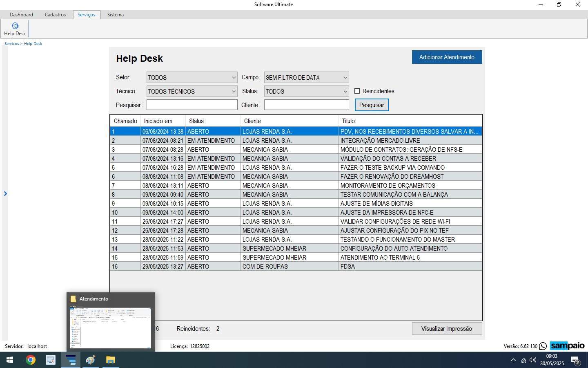The height and width of the screenshot is (368, 588).
Task: Expand the left side panel arrow
Action: [x=5, y=193]
